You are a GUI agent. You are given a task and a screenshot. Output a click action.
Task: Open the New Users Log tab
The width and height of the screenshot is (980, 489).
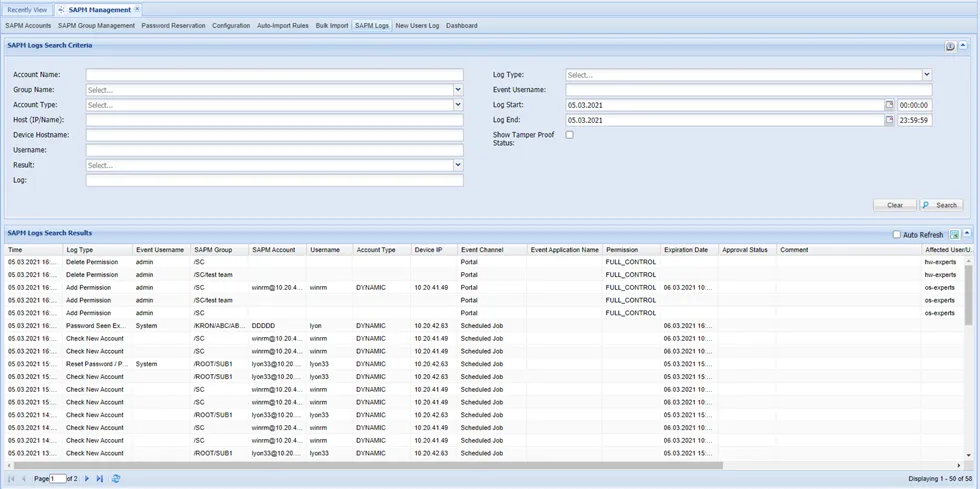(418, 26)
